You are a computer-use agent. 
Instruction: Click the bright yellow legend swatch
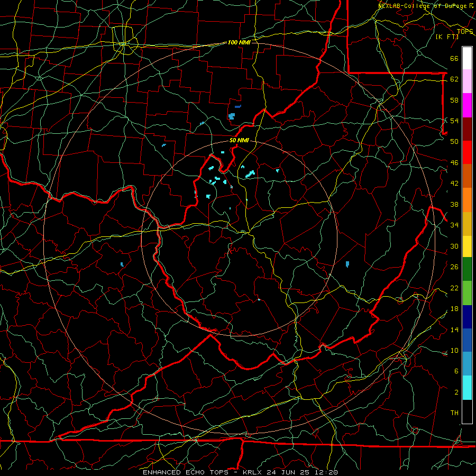(x=467, y=246)
